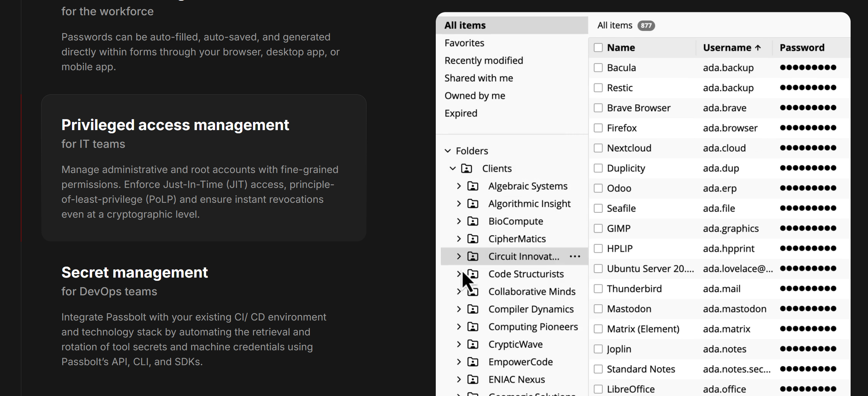The width and height of the screenshot is (868, 396).
Task: Sort by Username column arrow
Action: (758, 48)
